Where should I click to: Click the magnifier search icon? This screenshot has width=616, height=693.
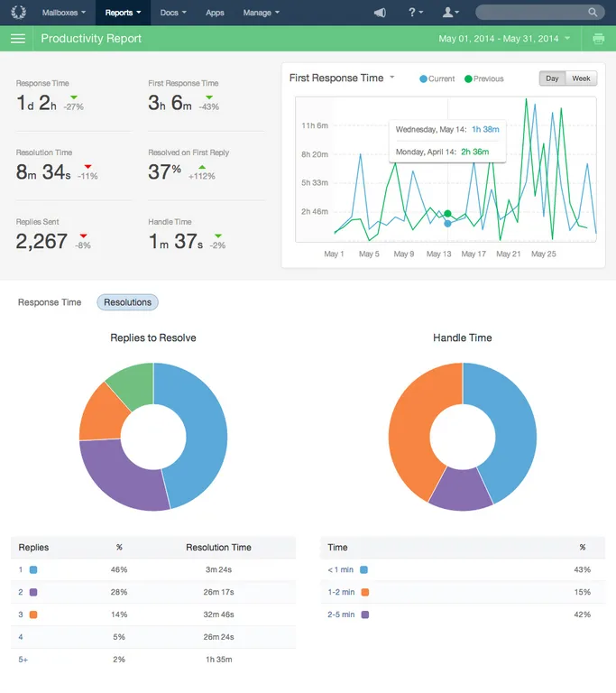(593, 13)
